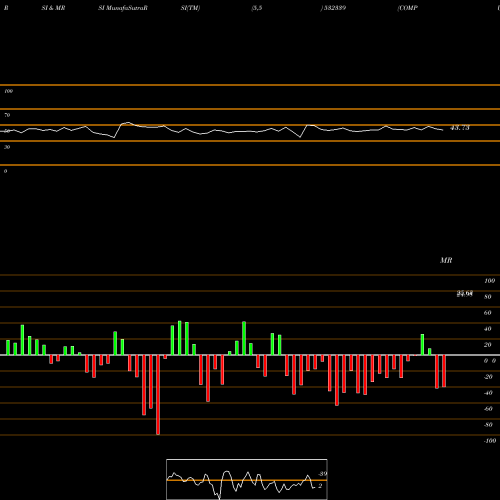Click MR axis label 60
This screenshot has width=500, height=500.
click(487, 313)
